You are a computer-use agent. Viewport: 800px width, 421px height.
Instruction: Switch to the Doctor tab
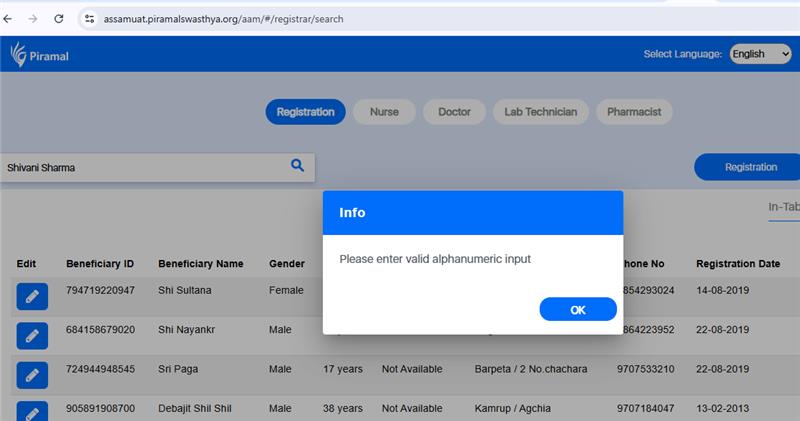pos(454,112)
